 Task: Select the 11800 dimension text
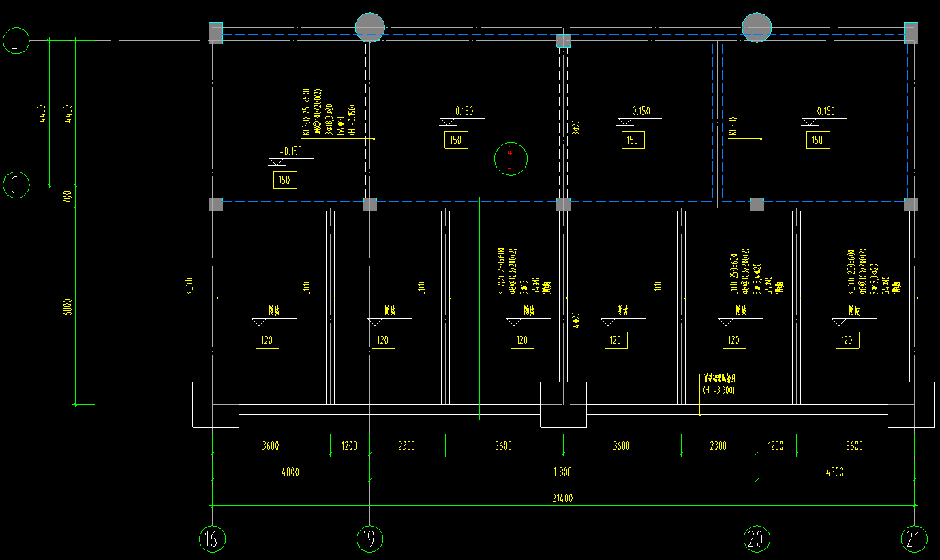click(562, 472)
